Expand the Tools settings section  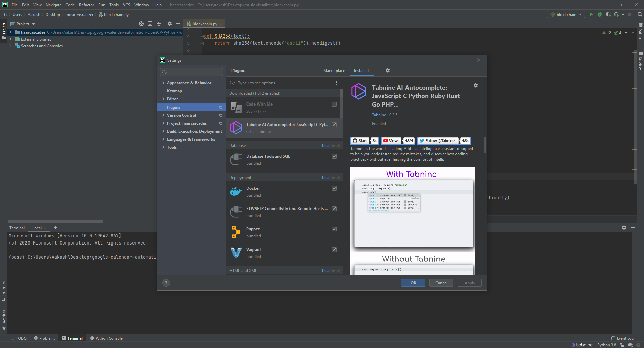click(163, 147)
